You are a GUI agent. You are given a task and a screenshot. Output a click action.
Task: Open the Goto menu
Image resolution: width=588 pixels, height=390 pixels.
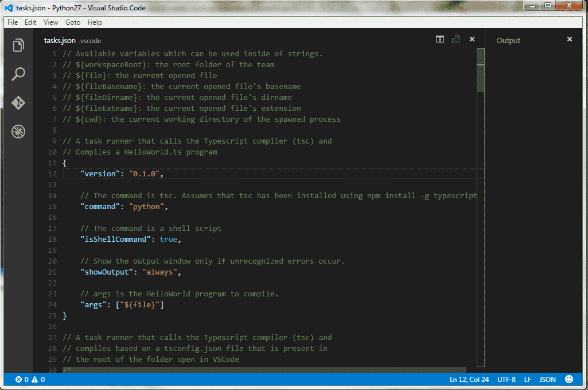(x=73, y=22)
